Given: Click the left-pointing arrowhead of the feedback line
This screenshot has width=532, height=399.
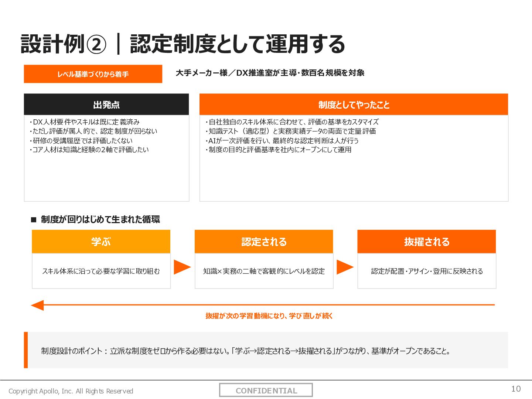Looking at the screenshot, I should pos(37,305).
